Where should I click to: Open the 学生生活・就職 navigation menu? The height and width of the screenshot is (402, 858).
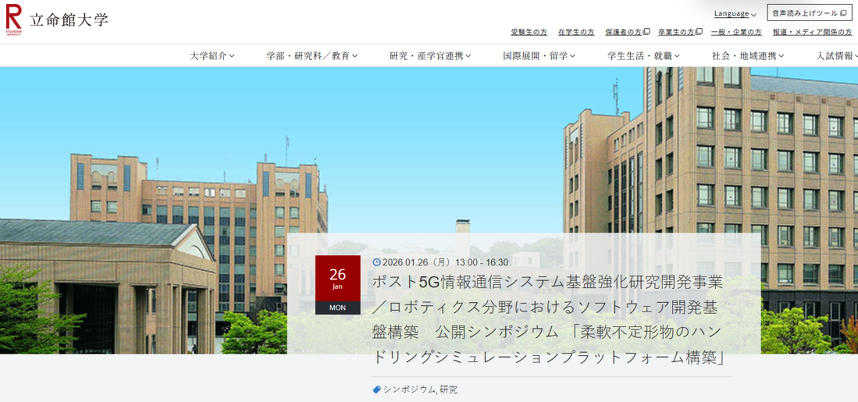click(x=643, y=56)
